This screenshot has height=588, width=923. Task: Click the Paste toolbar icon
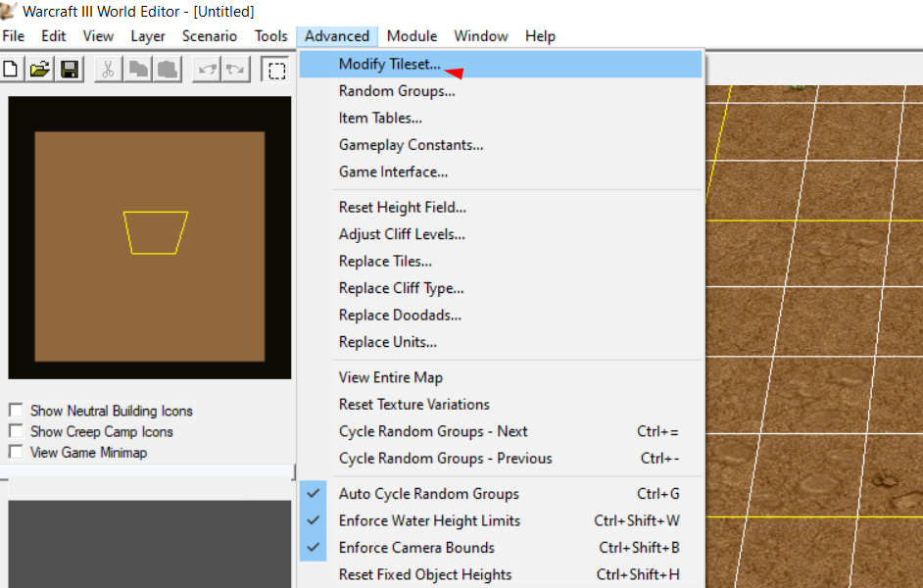click(x=168, y=70)
